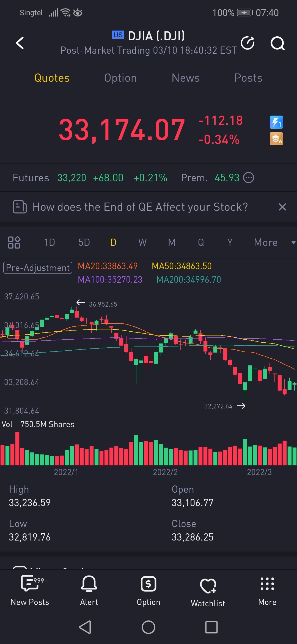Switch chart to 1D period

50,242
